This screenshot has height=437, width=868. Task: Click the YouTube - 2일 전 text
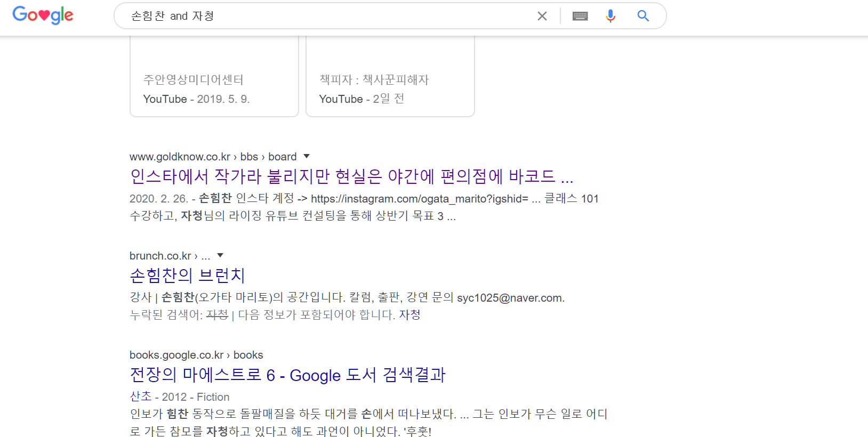tap(361, 99)
